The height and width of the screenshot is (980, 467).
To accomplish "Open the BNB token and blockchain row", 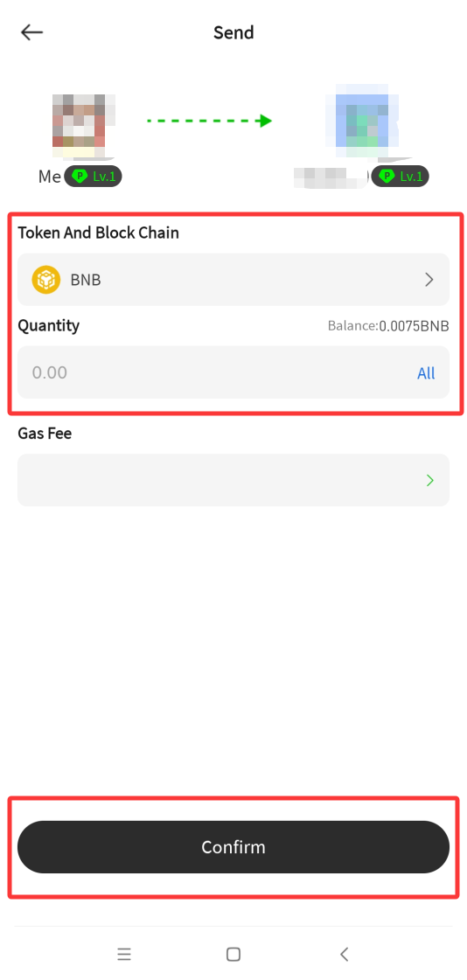I will click(x=233, y=280).
